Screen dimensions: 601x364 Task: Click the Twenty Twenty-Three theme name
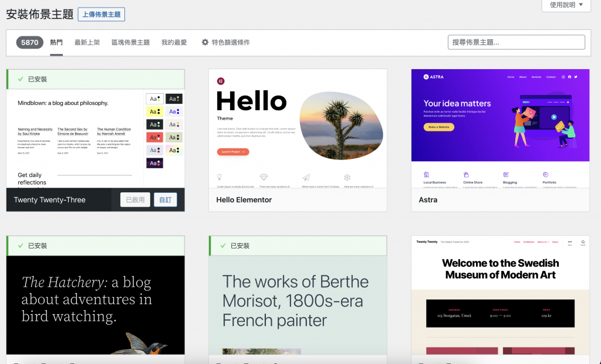[49, 200]
